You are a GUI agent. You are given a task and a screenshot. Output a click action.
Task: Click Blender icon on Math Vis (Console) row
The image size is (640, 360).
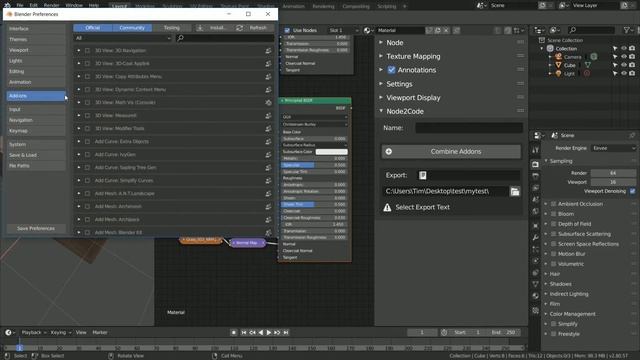(268, 102)
